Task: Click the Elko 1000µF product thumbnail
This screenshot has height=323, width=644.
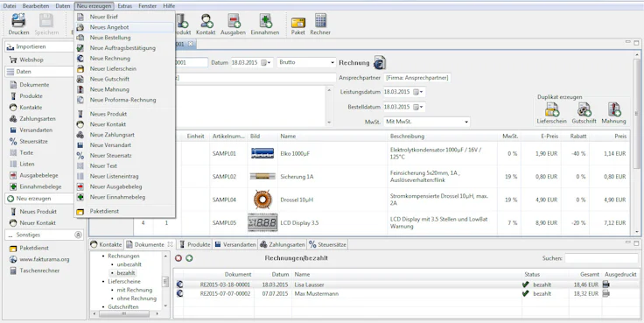Action: click(262, 154)
